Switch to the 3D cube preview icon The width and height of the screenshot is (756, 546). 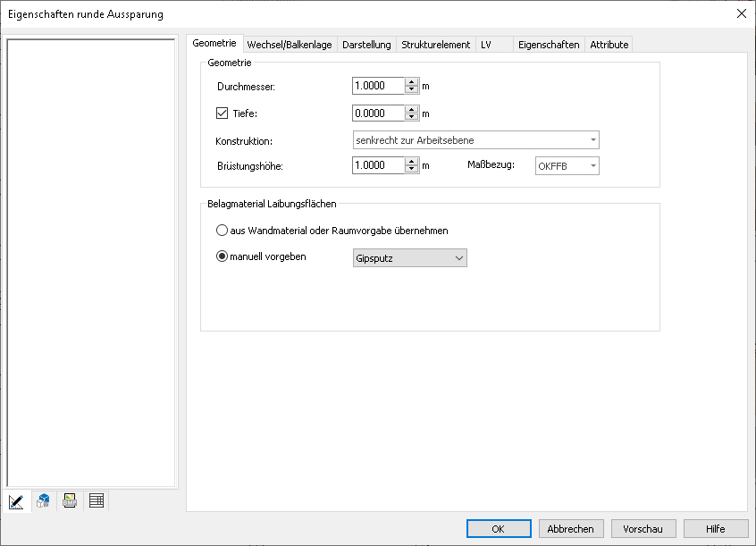[x=43, y=501]
